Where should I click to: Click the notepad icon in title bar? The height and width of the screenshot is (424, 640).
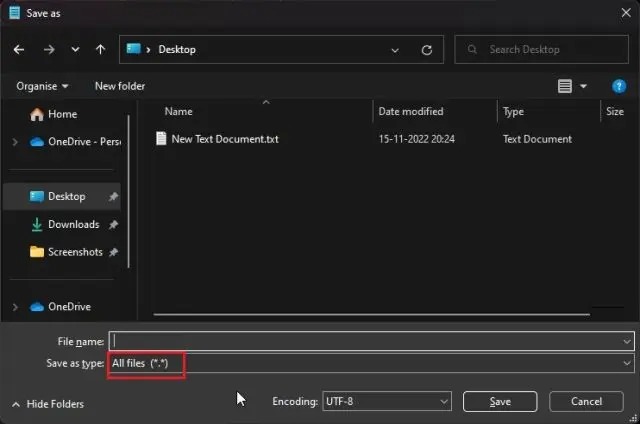pyautogui.click(x=15, y=13)
